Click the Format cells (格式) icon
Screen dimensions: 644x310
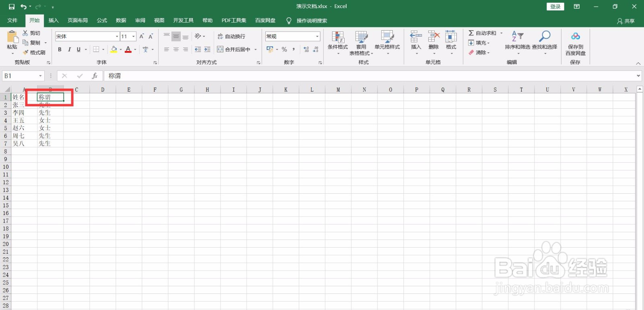[x=451, y=37]
